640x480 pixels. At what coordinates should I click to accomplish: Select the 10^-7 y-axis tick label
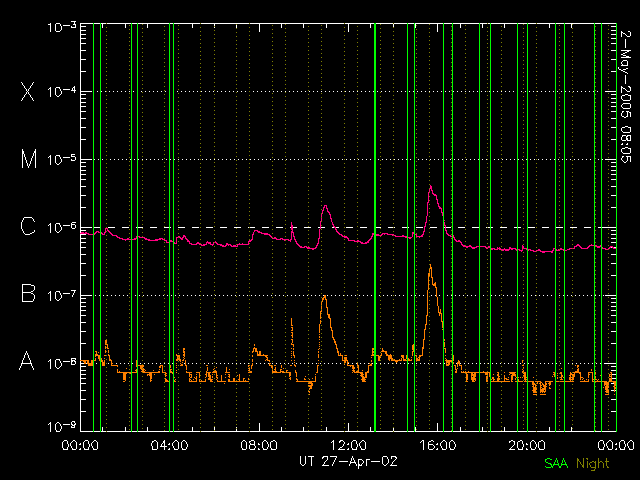pos(62,296)
